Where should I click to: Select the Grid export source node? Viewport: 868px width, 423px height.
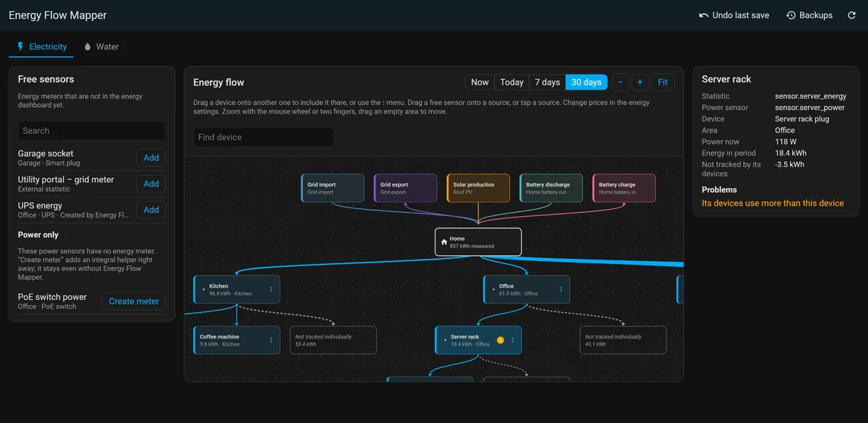406,188
